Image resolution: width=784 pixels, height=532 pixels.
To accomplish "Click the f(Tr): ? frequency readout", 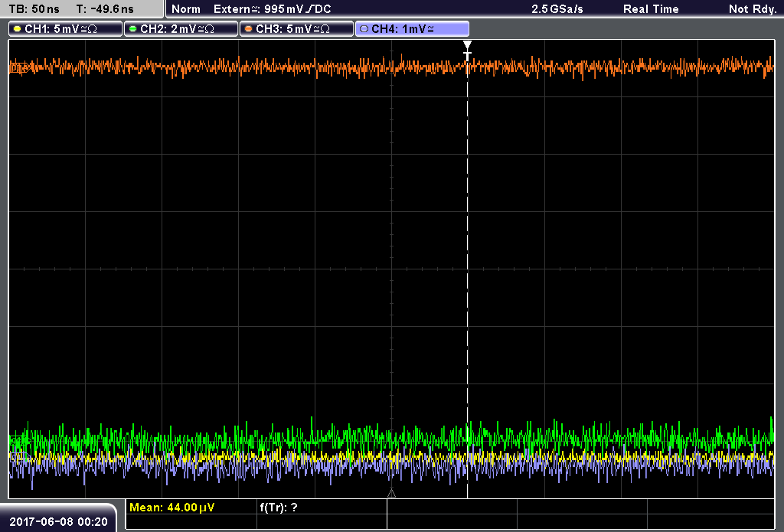I will pos(279,508).
